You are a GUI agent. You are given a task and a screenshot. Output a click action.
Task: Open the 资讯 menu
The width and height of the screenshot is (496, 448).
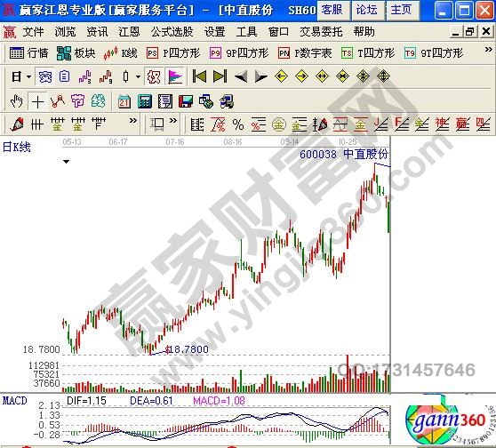click(x=97, y=32)
